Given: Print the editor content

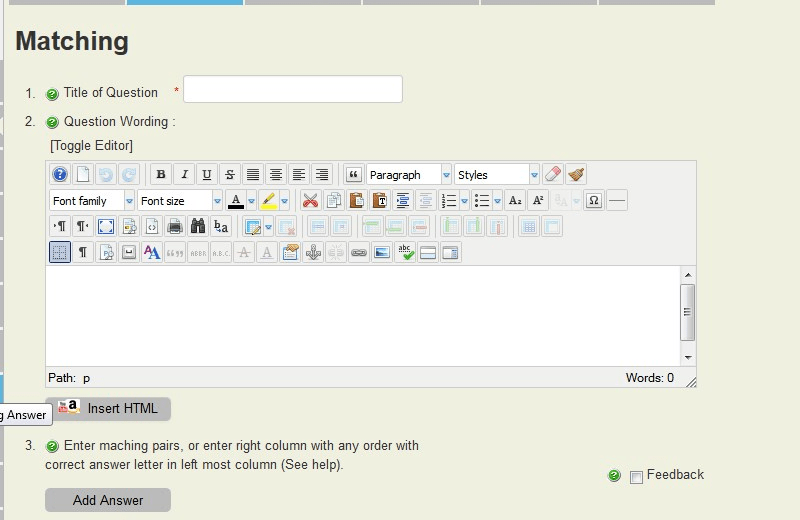Looking at the screenshot, I should coord(174,227).
